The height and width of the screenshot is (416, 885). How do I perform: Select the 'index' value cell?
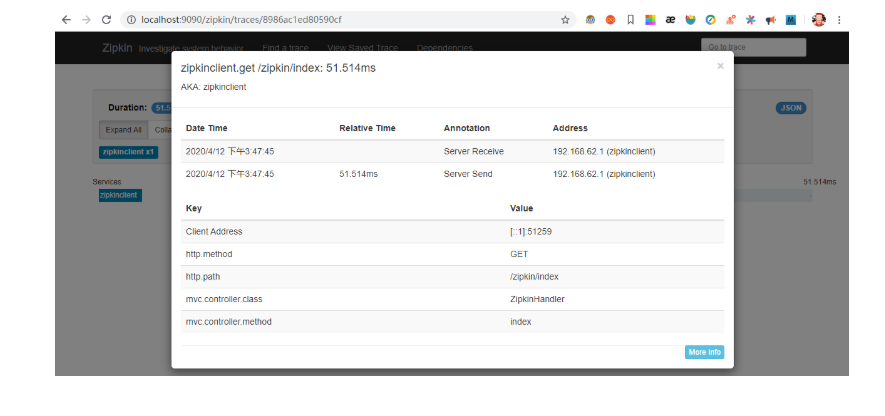pyautogui.click(x=520, y=322)
